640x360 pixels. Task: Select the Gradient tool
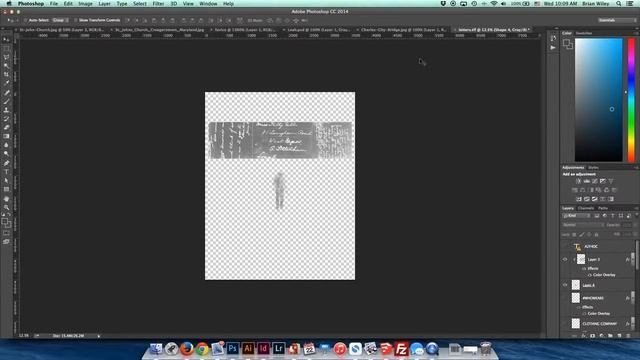pos(6,136)
